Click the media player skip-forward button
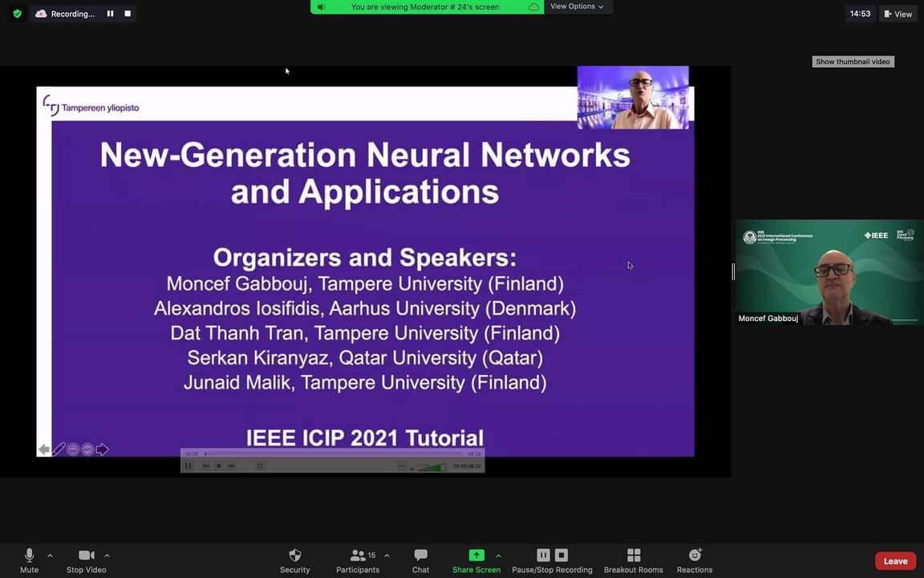 (232, 466)
